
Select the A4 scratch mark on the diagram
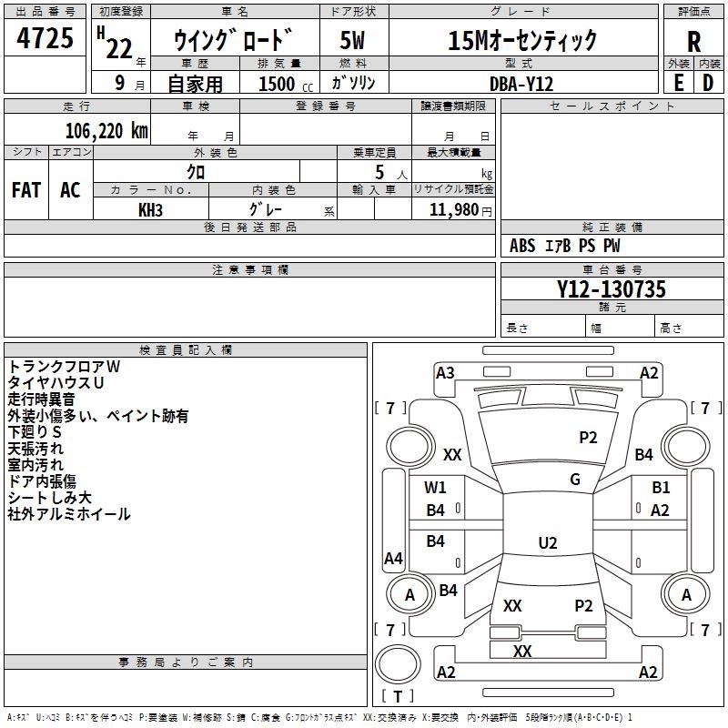(393, 559)
